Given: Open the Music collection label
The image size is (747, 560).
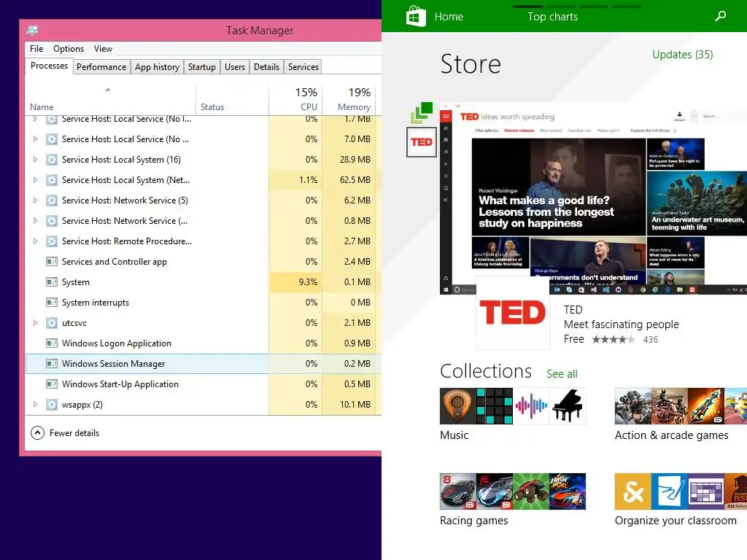Looking at the screenshot, I should point(454,435).
